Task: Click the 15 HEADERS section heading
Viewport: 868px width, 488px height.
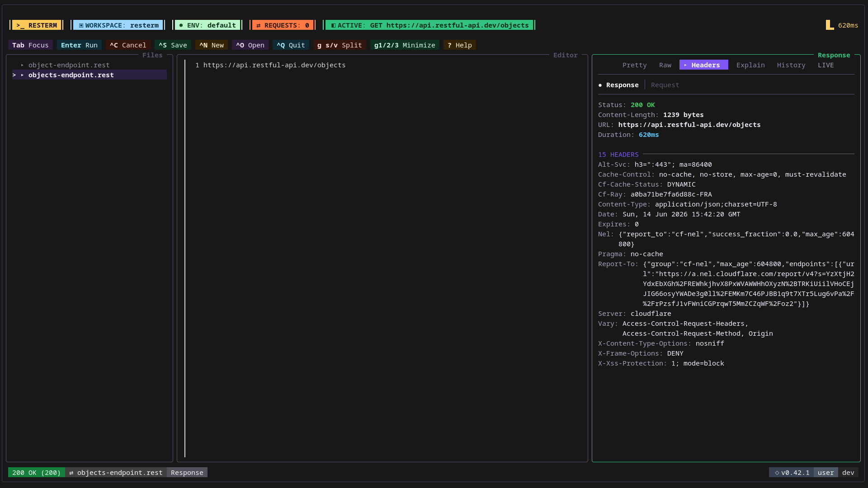Action: 618,155
